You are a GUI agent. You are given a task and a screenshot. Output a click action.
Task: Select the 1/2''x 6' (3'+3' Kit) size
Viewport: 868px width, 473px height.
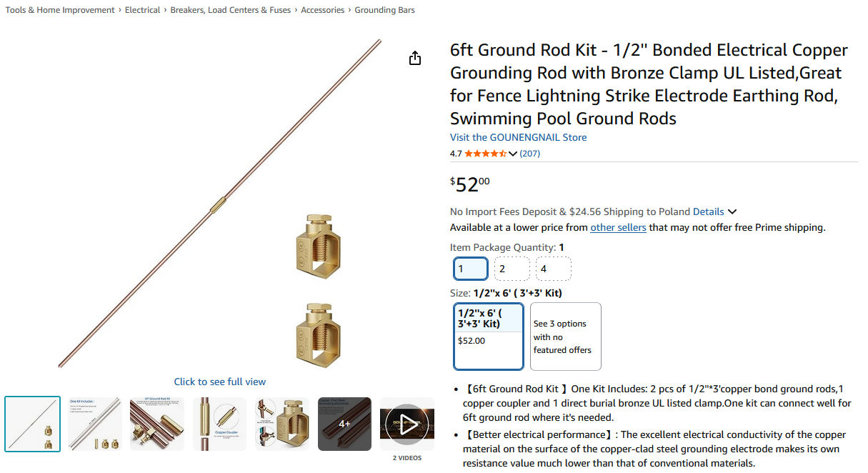point(489,336)
